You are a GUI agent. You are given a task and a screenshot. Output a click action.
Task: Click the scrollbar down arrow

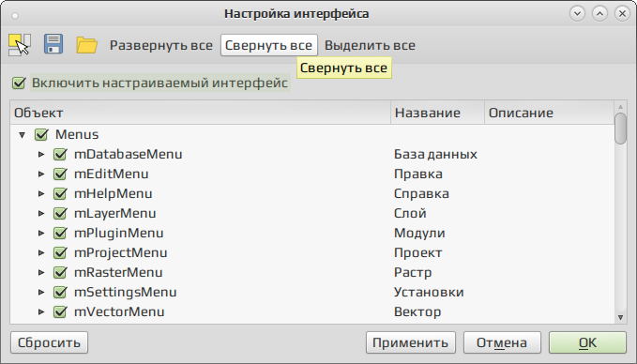click(620, 318)
